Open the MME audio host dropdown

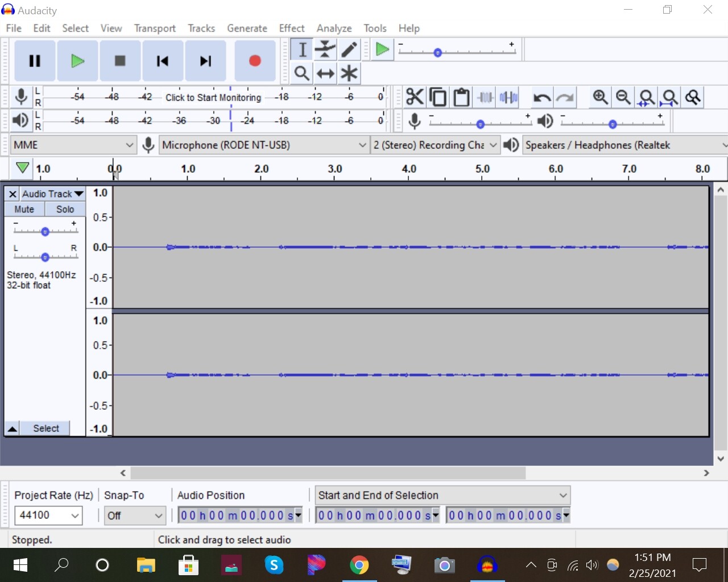click(x=73, y=145)
